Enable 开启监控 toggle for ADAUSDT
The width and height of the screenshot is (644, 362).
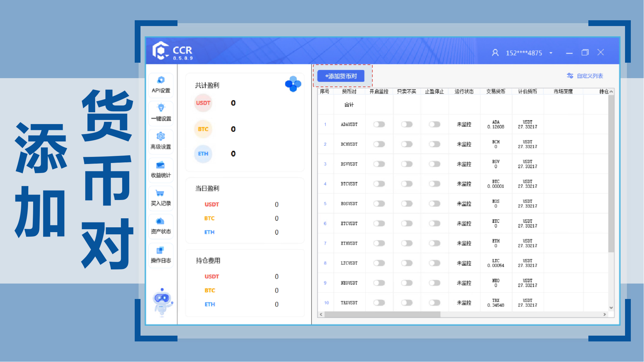(379, 124)
